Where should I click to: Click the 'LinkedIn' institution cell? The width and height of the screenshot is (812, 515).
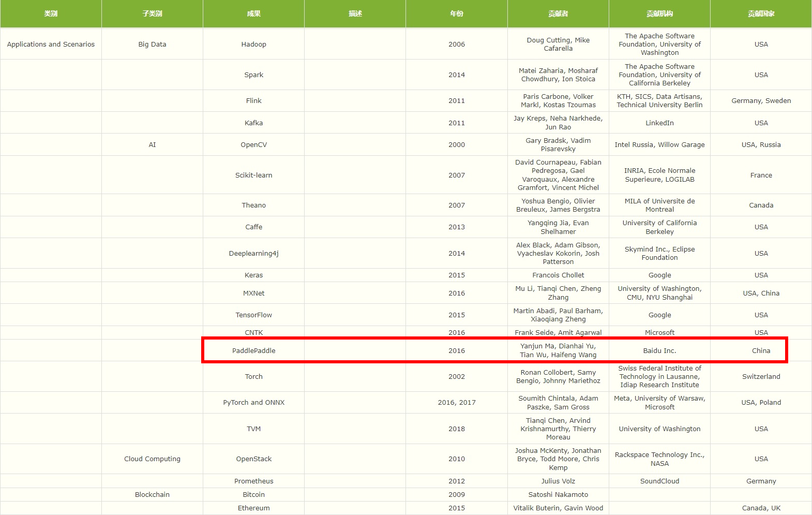coord(659,123)
